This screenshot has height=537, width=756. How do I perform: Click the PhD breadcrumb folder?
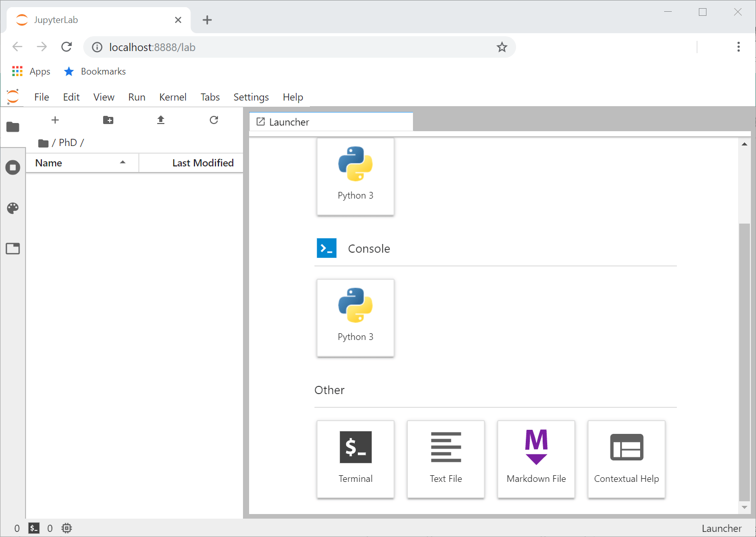click(68, 143)
